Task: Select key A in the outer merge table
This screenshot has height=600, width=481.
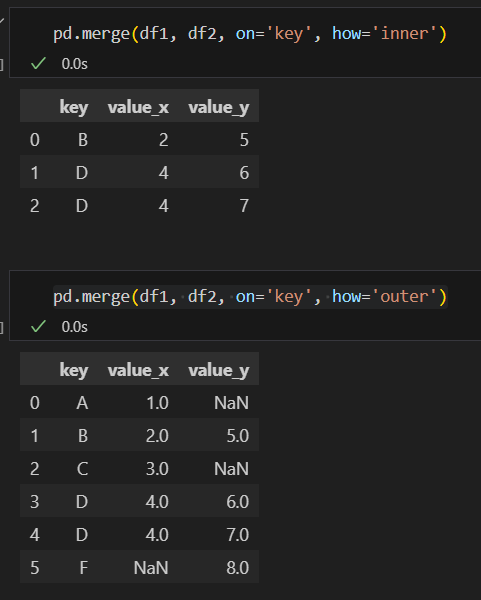Action: coord(82,403)
